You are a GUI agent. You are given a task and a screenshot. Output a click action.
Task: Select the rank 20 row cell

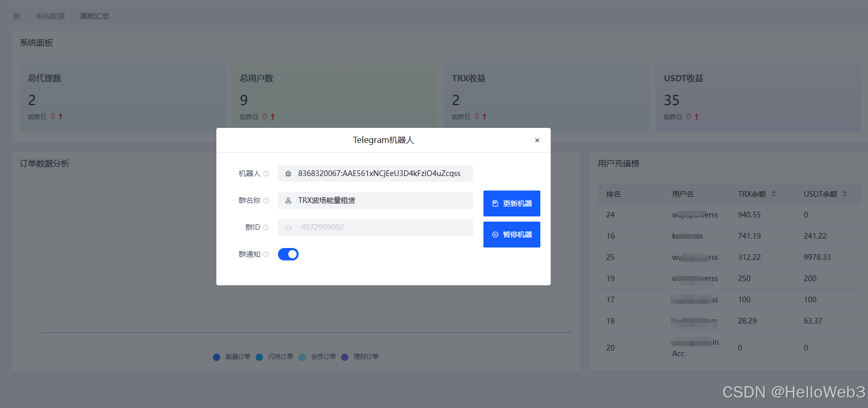tap(611, 348)
